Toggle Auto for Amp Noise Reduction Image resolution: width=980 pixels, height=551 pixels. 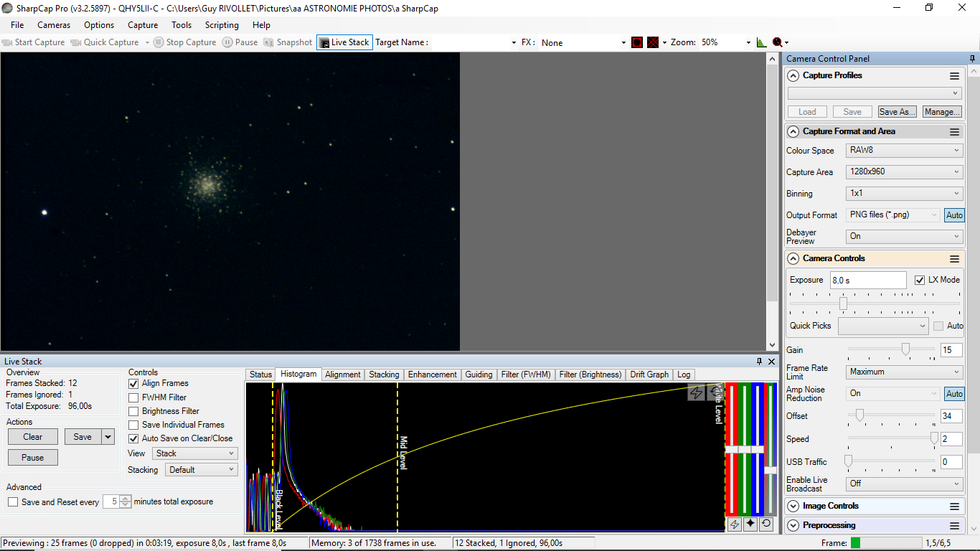[954, 394]
